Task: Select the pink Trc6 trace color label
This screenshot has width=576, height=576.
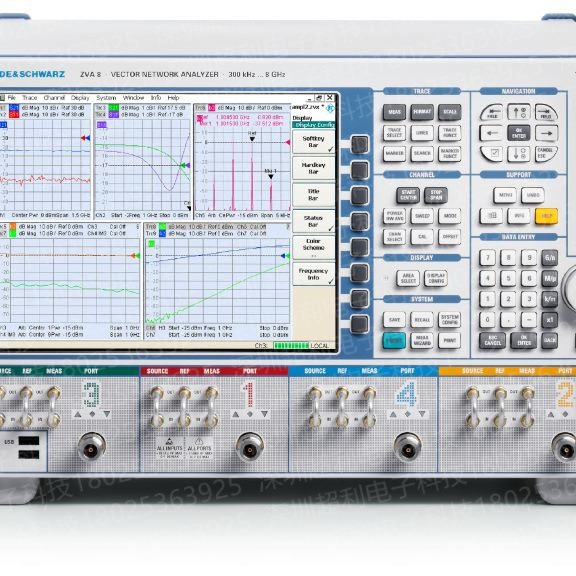Action: 212,108
